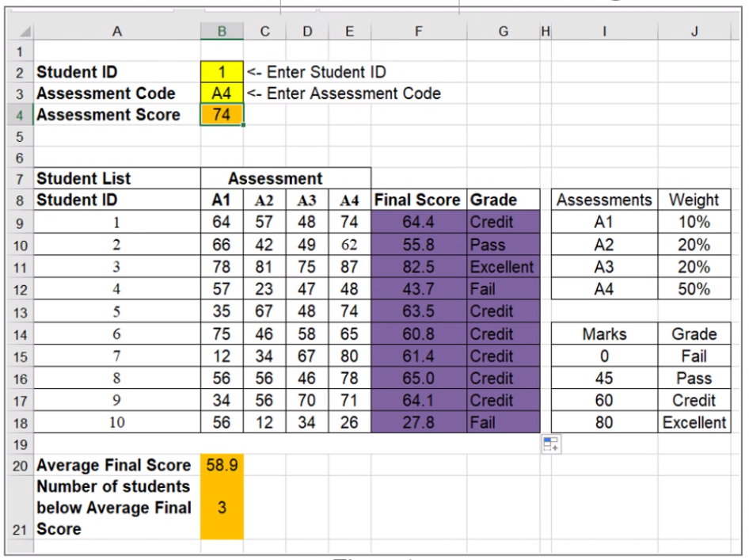
Task: Click the orange Assessment Score cell showing 74
Action: tap(221, 114)
